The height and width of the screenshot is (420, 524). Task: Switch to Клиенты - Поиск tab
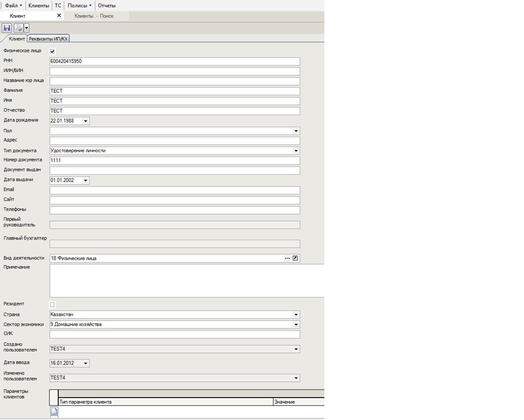[94, 16]
